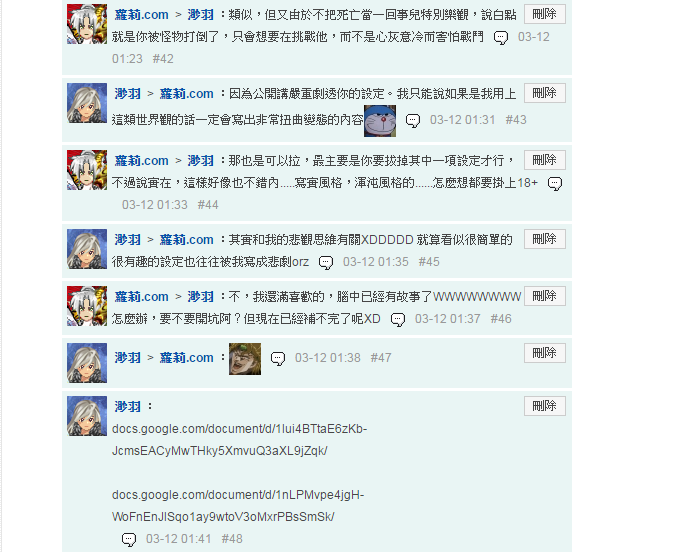Screen dimensions: 690x552
Task: Click reply bubble icon on comment #47
Action: pyautogui.click(x=278, y=359)
